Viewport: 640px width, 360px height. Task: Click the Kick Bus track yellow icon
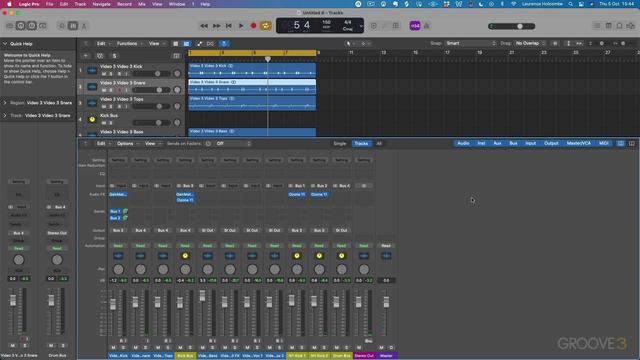coord(92,120)
